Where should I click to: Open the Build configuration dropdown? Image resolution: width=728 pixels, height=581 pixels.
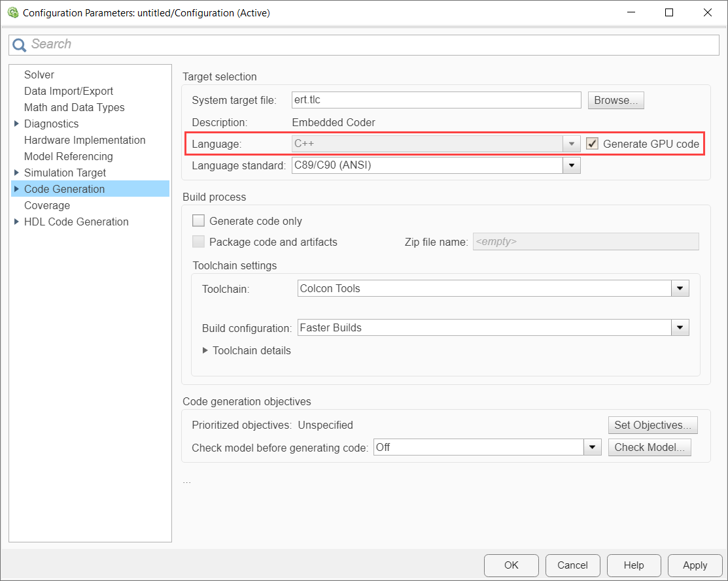[680, 327]
